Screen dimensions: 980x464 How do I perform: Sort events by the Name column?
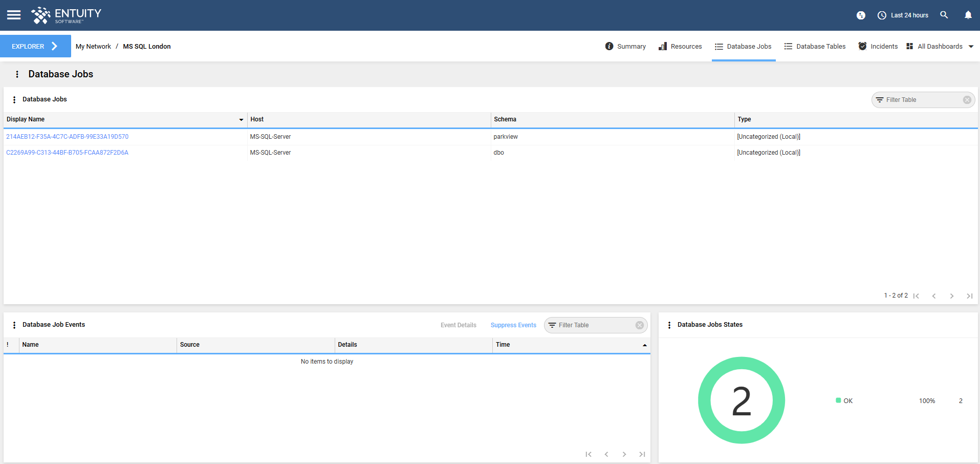98,345
